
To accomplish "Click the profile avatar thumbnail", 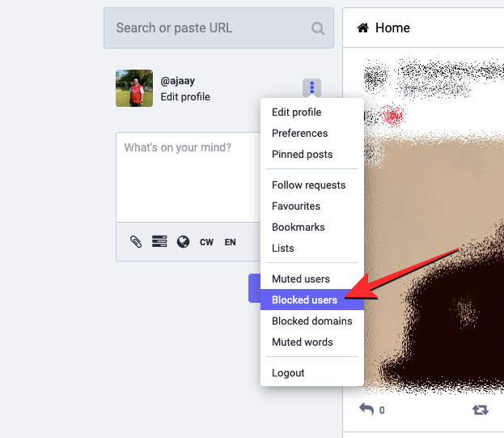I will point(134,88).
